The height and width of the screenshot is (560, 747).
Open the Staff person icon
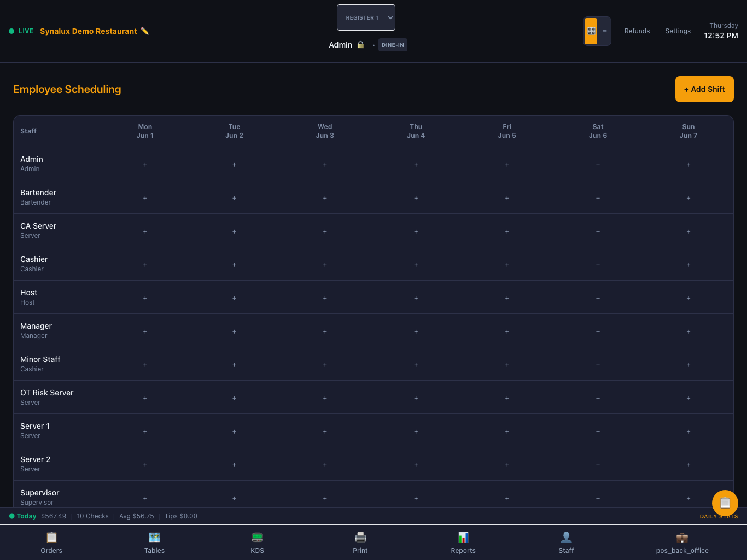click(566, 537)
